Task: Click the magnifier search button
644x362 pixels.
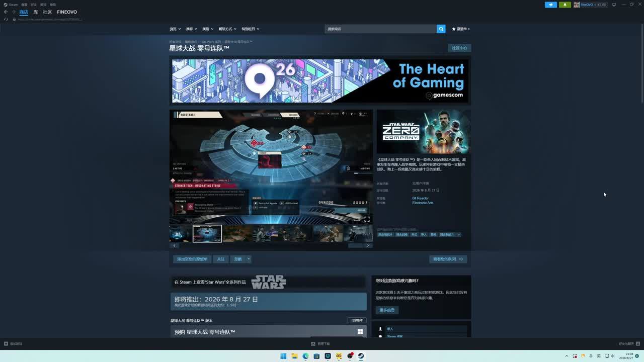Action: [x=441, y=29]
